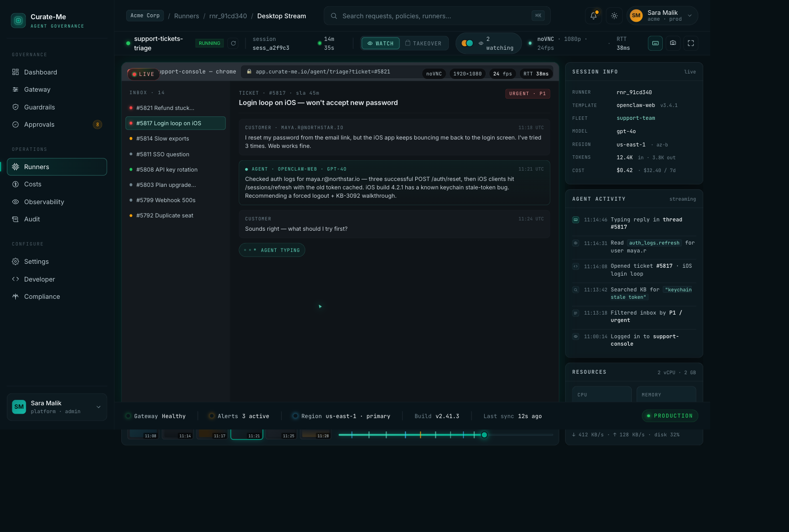Open the virtual keyboard icon
The height and width of the screenshot is (532, 789).
coord(655,43)
